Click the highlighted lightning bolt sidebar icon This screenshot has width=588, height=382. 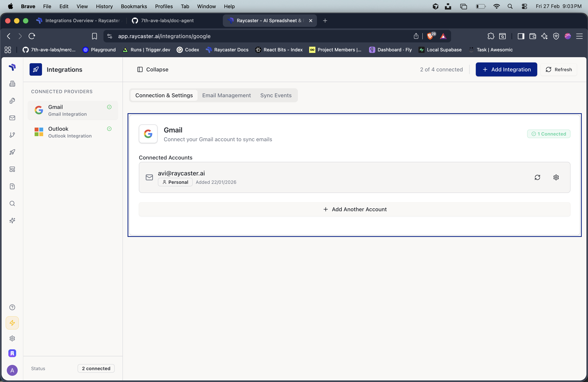12,323
